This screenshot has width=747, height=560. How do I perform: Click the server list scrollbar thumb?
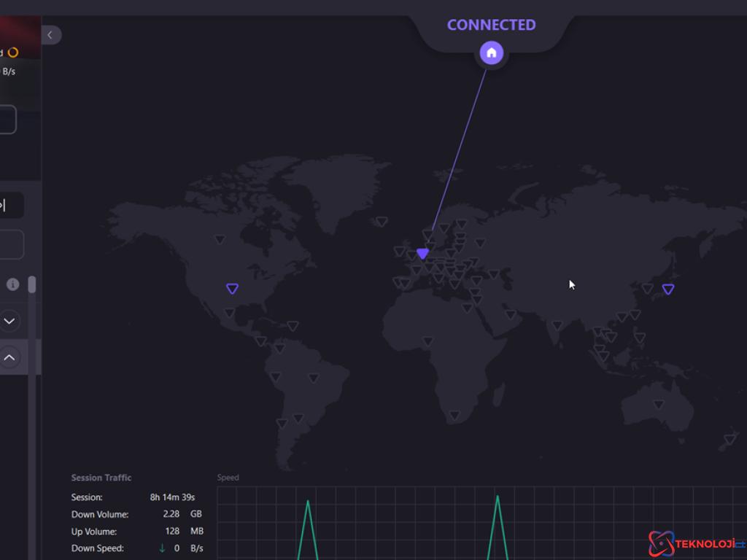coord(32,284)
